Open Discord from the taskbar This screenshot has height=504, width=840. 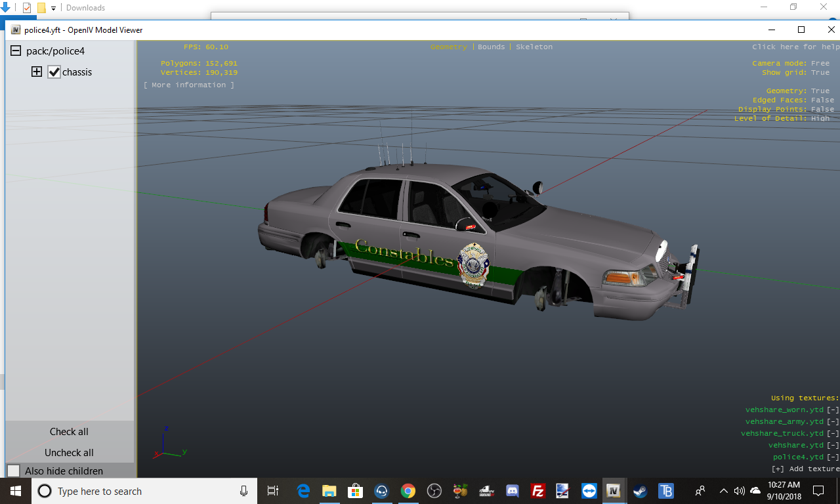(513, 491)
